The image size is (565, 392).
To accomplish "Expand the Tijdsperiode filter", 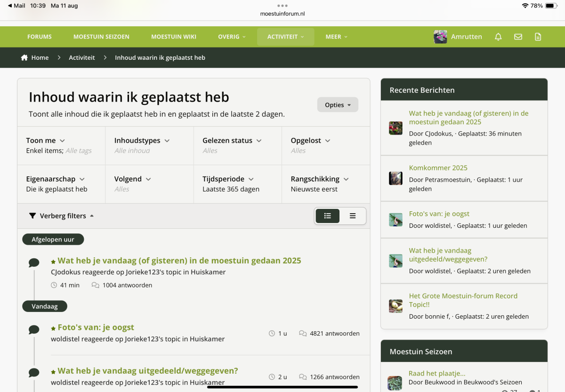I will (228, 179).
